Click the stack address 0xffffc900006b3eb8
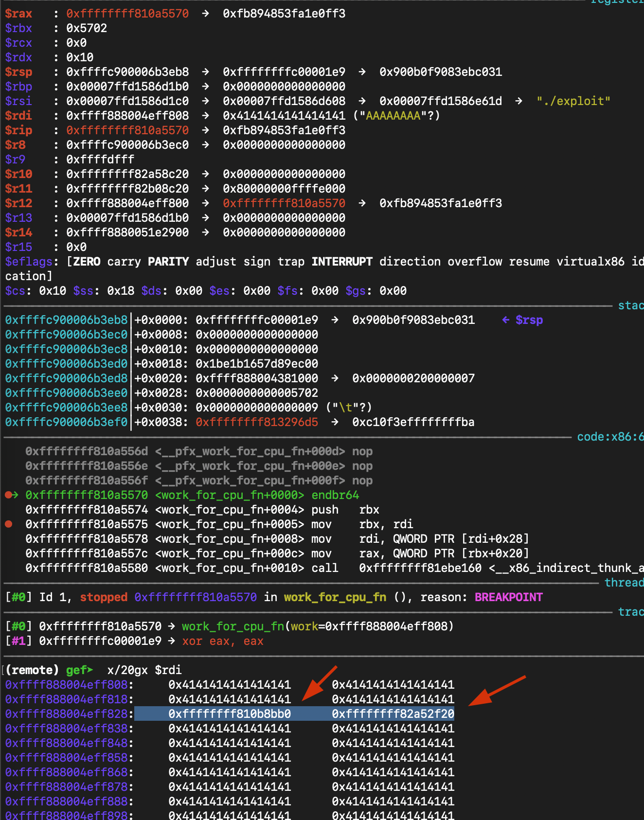This screenshot has width=644, height=820. (66, 320)
